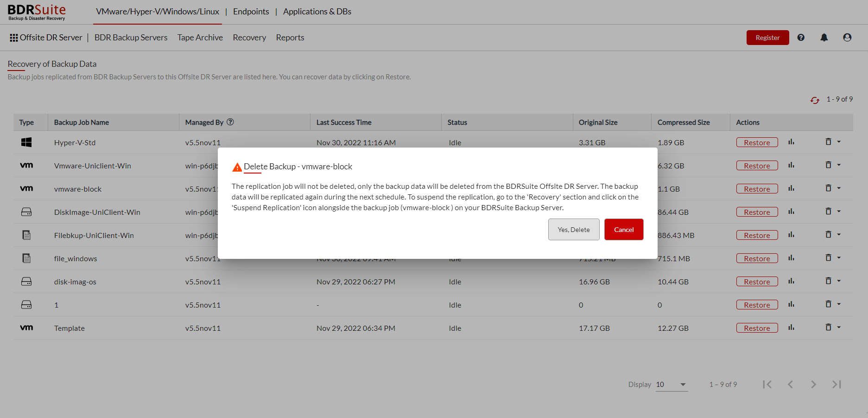Screen dimensions: 868x418
Task: Confirm with Yes, Delete button
Action: [574, 230]
